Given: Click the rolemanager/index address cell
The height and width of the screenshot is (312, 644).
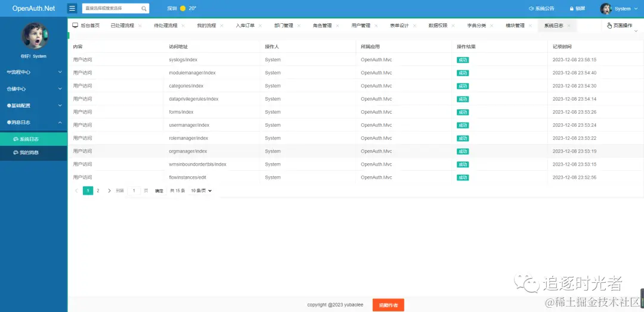Looking at the screenshot, I should [x=188, y=138].
